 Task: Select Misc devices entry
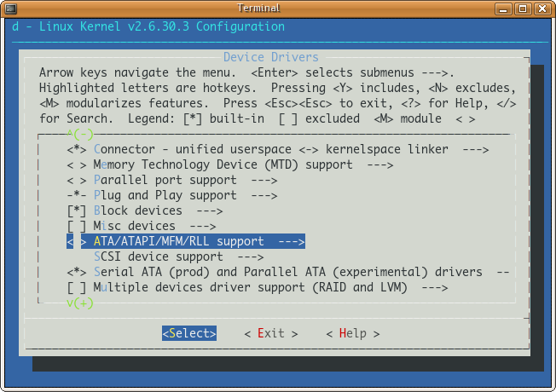[x=142, y=226]
